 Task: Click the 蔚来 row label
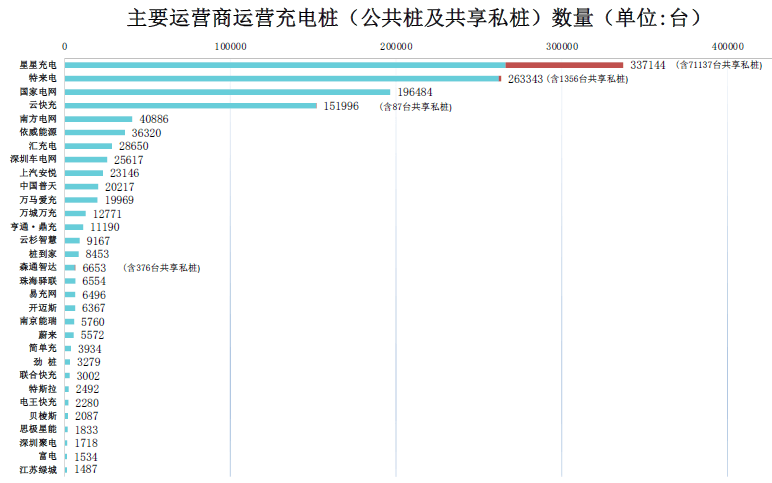pyautogui.click(x=48, y=335)
